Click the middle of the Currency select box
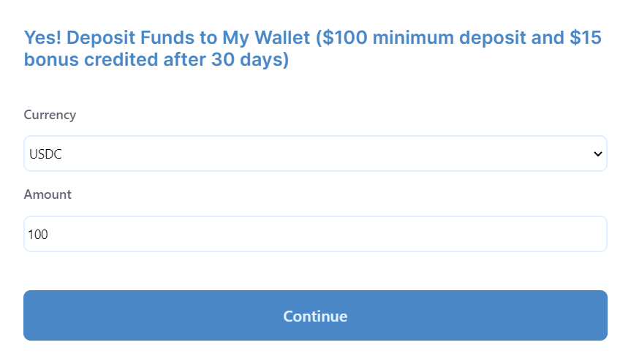This screenshot has height=364, width=631. pos(315,153)
